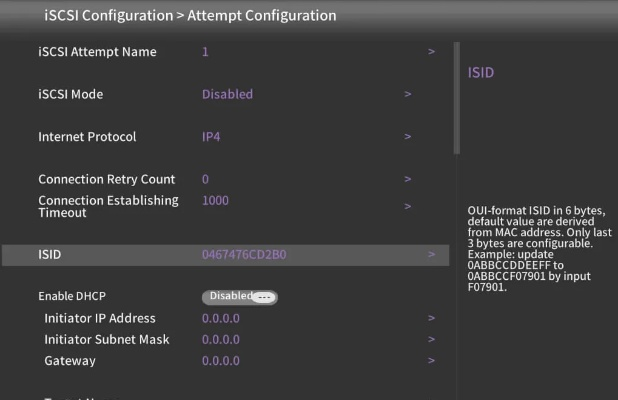Edit the timeout value 1000
The height and width of the screenshot is (400, 618).
point(215,200)
